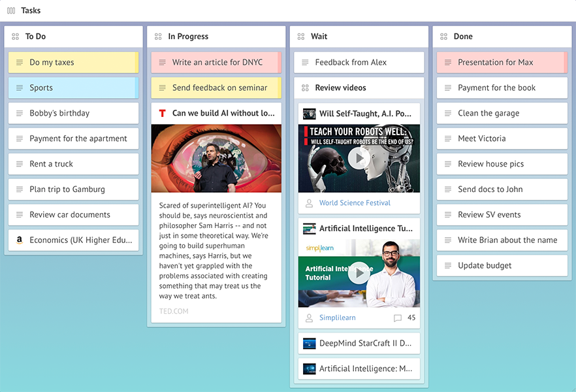This screenshot has width=576, height=392.
Task: Click the Wait column grid icon
Action: click(x=301, y=37)
